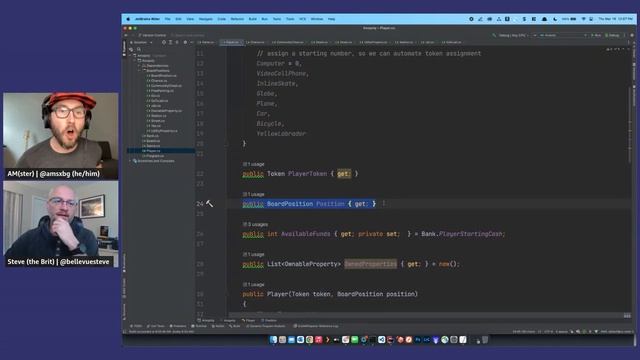This screenshot has width=640, height=360.
Task: Select CommunityChest.cs in the solution tree
Action: point(164,86)
